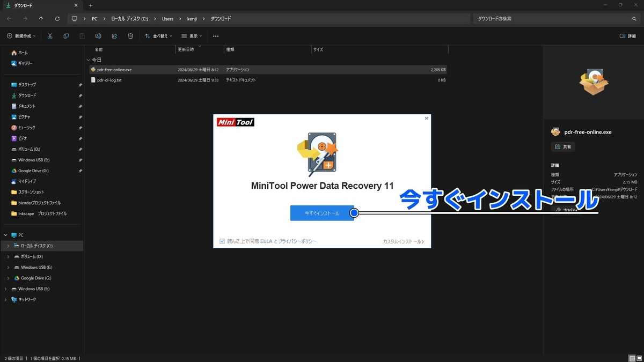This screenshot has width=644, height=362.
Task: Expand Google Drive (G:) under PC
Action: pos(8,278)
